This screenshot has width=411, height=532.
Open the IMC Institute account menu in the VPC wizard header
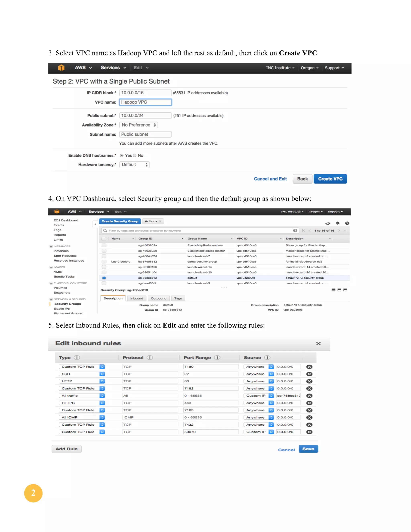pyautogui.click(x=280, y=68)
